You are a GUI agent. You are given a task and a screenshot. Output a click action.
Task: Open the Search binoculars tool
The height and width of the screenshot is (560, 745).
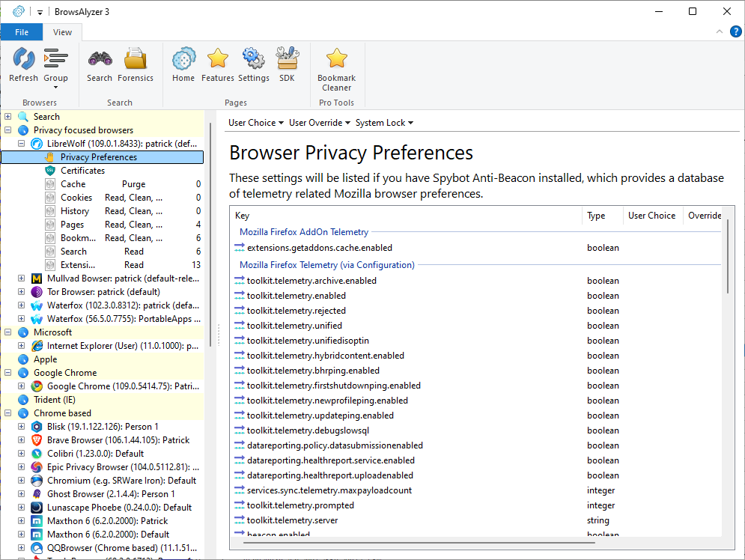(100, 64)
